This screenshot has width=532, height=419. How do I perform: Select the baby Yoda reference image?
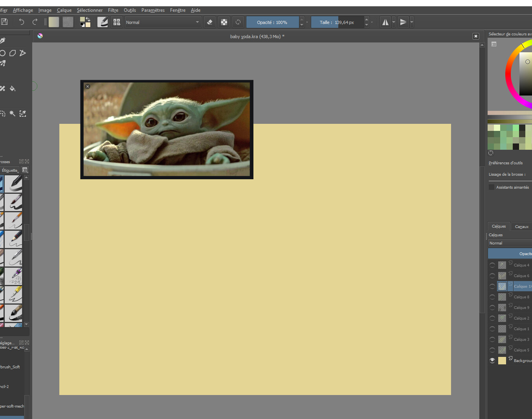coord(167,129)
